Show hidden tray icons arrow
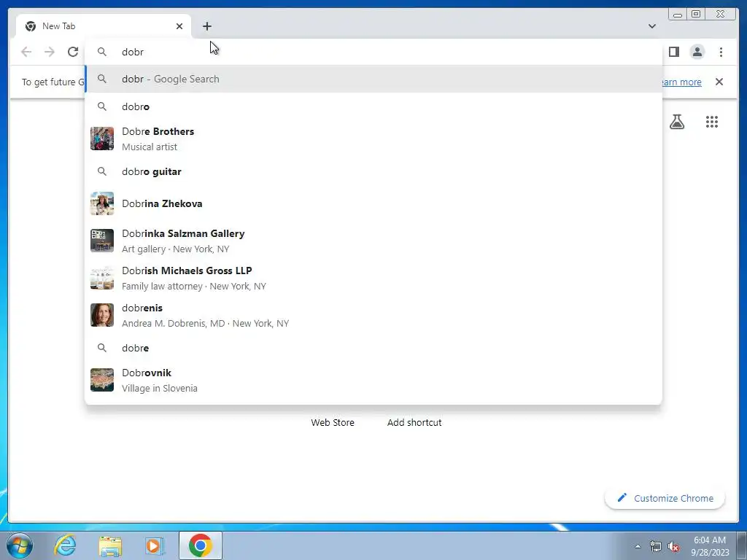The image size is (747, 560). click(638, 546)
